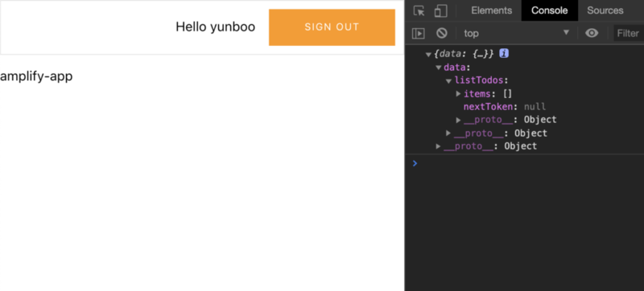Click the console prompt input line
This screenshot has height=291, width=644.
530,163
